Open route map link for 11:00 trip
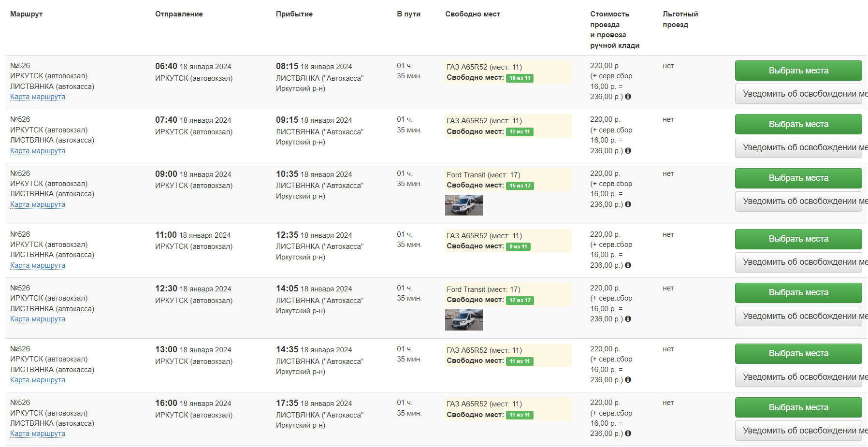 (x=38, y=265)
